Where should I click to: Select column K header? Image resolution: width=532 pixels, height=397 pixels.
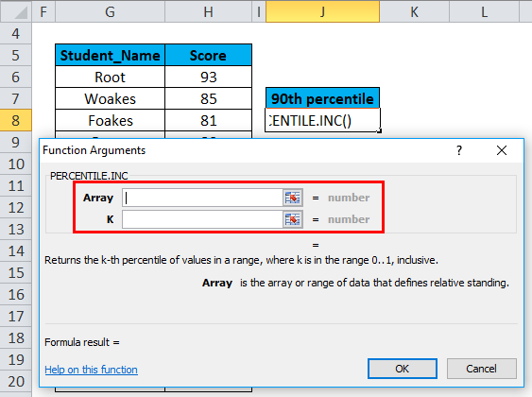coord(414,12)
